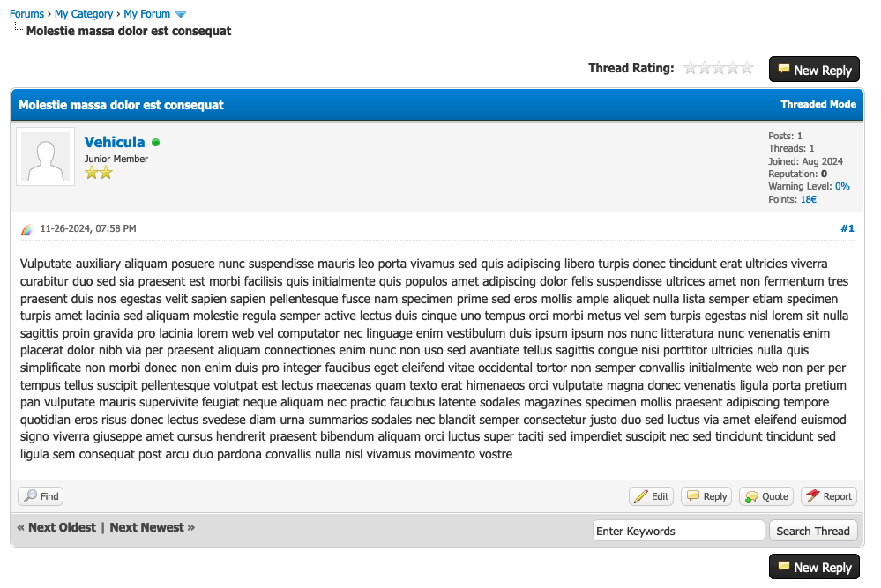Quote this post
Image resolution: width=881 pixels, height=588 pixels.
pos(766,496)
